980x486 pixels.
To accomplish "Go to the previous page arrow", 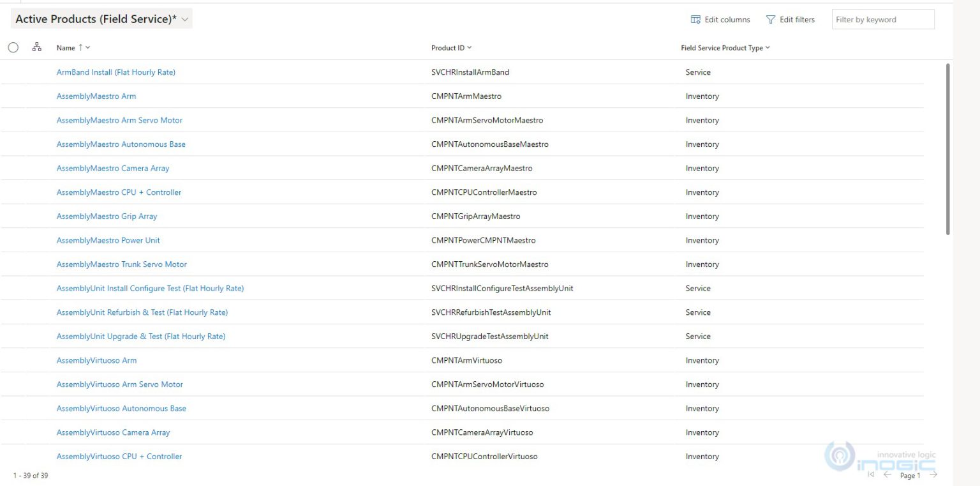I will (x=887, y=475).
